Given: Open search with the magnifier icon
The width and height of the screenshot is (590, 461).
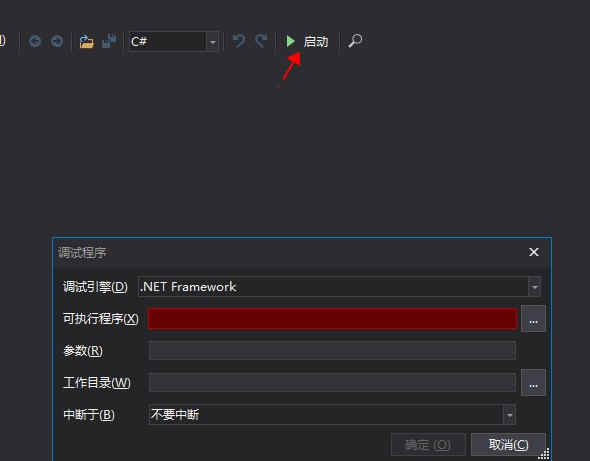Looking at the screenshot, I should click(355, 41).
